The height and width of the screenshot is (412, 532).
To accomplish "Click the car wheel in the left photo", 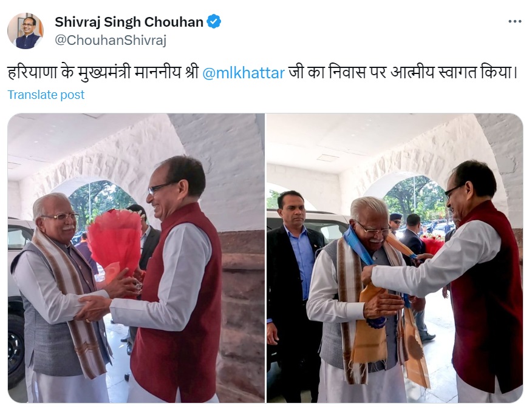I will coord(15,351).
